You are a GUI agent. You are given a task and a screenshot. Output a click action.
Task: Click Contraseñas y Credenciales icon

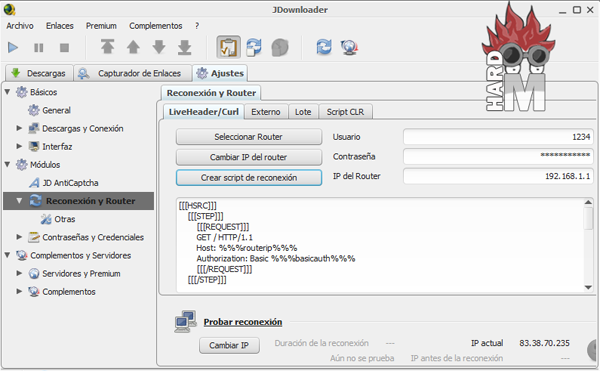[34, 237]
